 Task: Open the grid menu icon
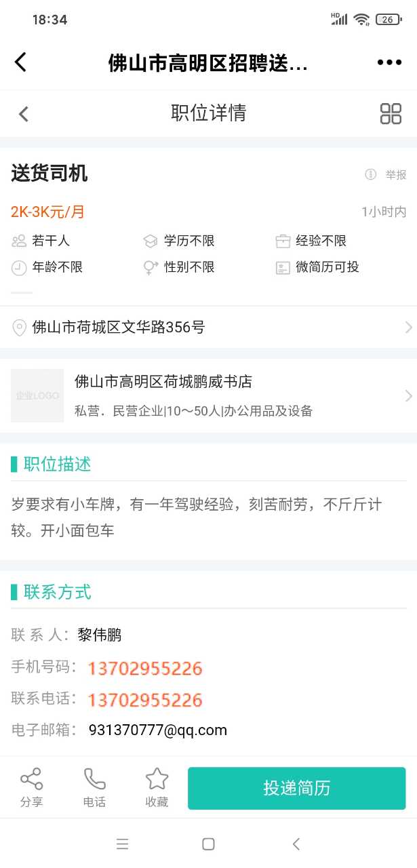[x=391, y=113]
